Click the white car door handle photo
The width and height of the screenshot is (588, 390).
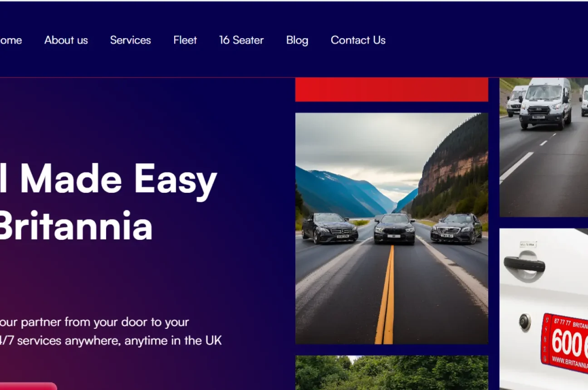pos(544,309)
